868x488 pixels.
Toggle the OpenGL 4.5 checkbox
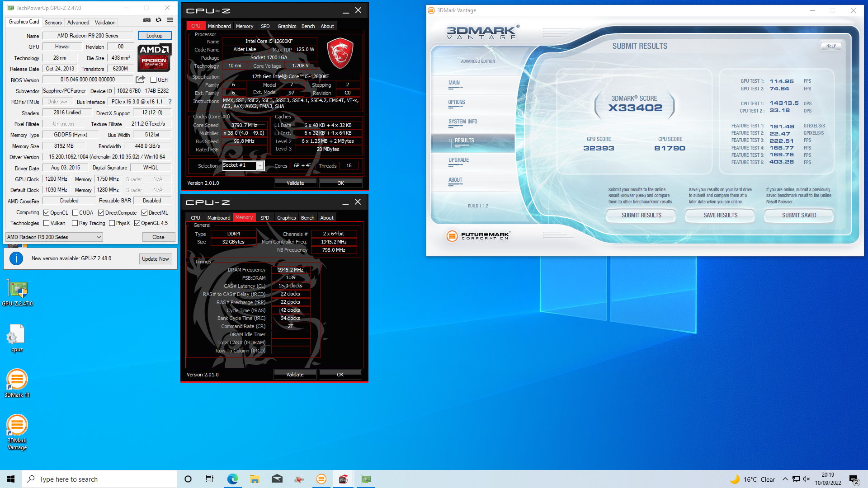pyautogui.click(x=137, y=223)
